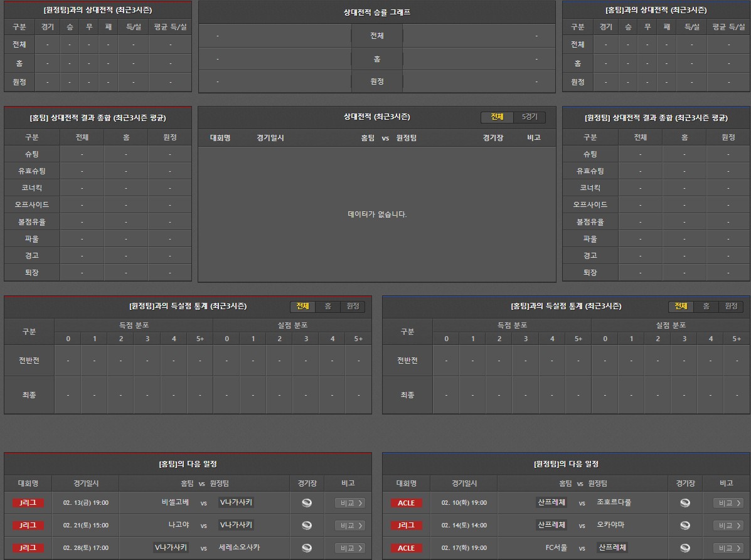Click stadium icon for 나고야 vs V나가사키 match

click(x=307, y=526)
